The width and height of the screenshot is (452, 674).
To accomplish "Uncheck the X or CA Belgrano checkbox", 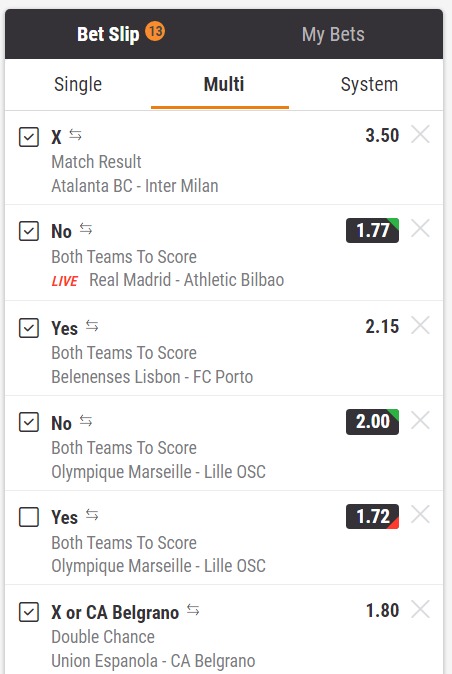I will [29, 612].
